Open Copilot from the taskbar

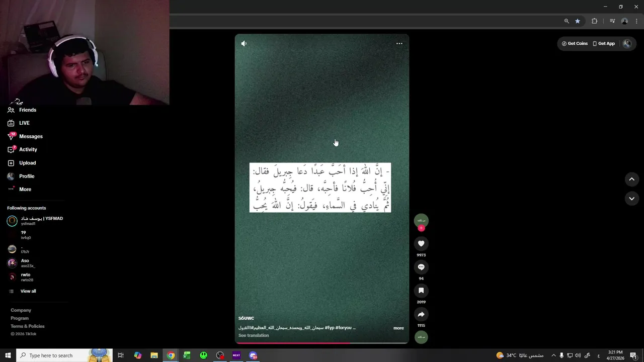[x=138, y=355]
